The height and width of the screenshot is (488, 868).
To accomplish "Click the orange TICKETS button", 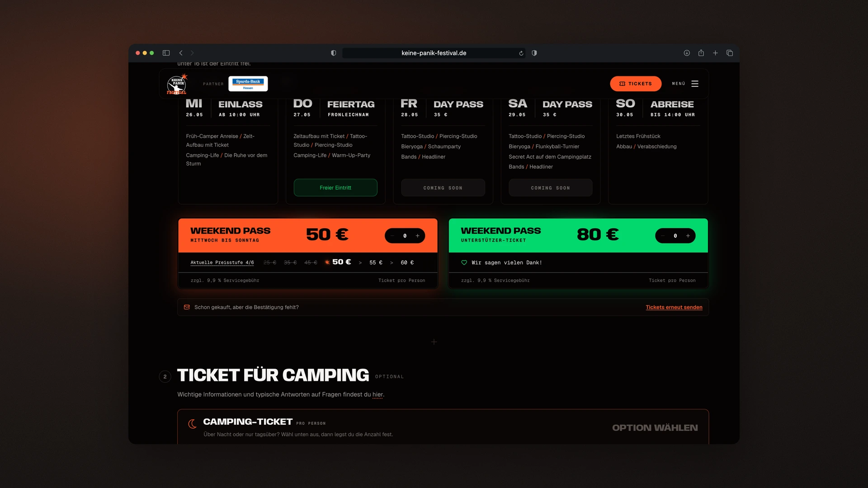I will 636,84.
